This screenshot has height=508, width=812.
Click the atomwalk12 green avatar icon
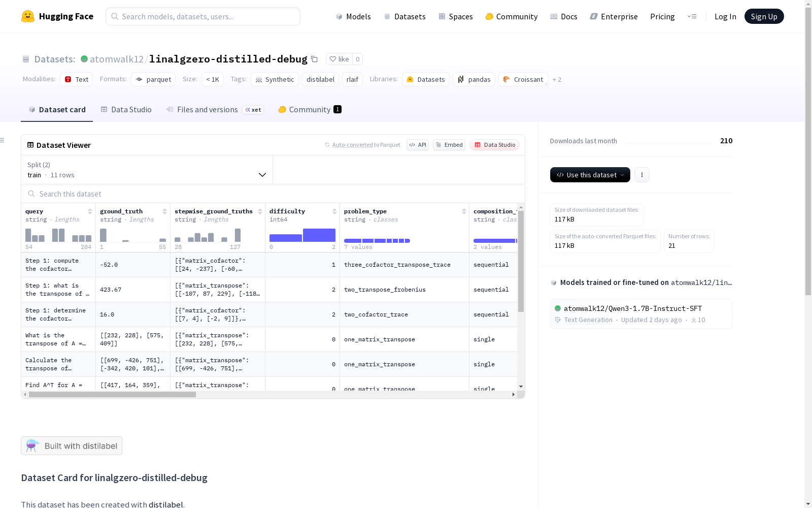[x=84, y=59]
